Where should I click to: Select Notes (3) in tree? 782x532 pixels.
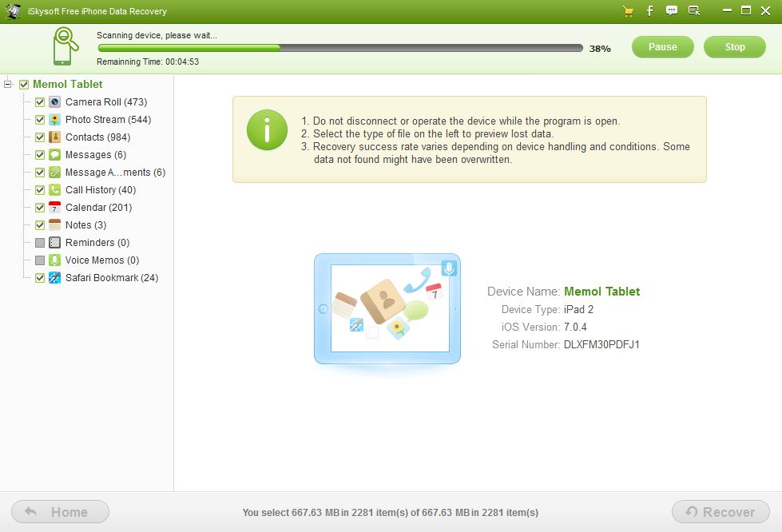(x=85, y=225)
